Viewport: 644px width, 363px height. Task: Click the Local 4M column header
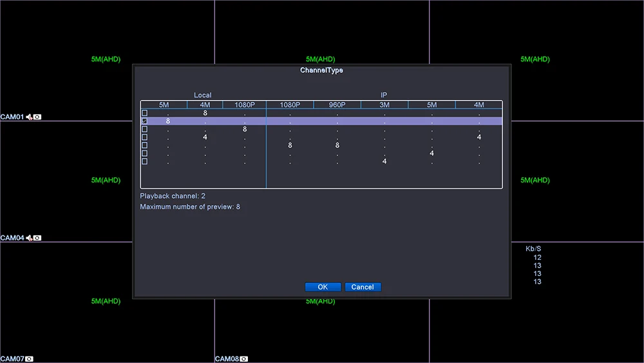[205, 105]
